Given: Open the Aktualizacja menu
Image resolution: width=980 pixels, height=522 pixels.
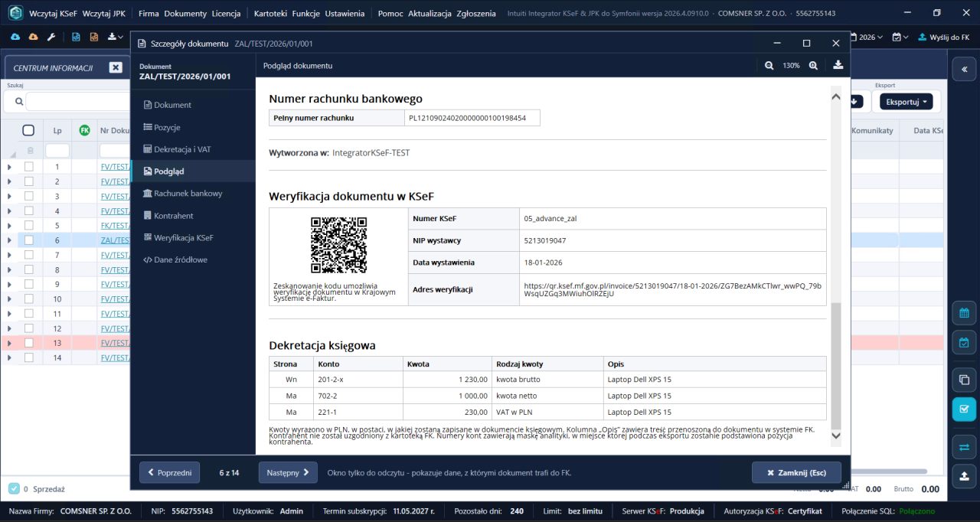Looking at the screenshot, I should pos(430,14).
